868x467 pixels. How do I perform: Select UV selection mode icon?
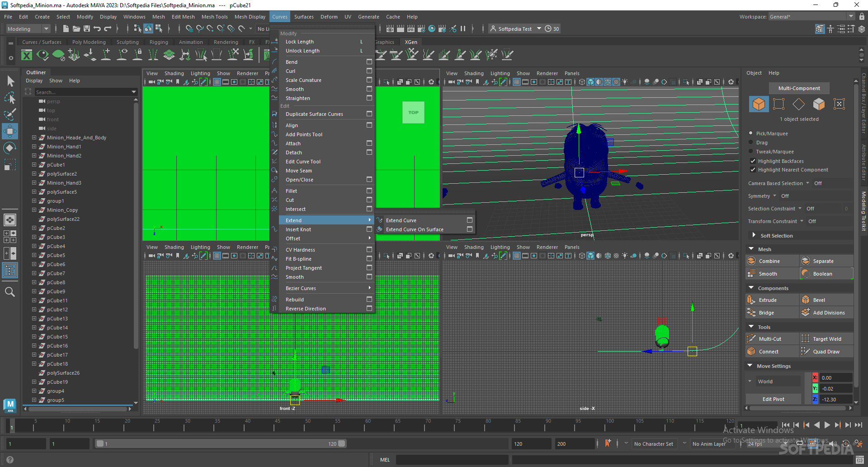(839, 104)
